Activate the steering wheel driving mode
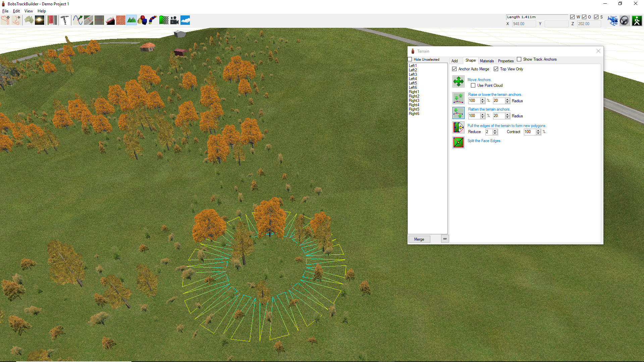Screen dimensions: 644x362 coord(624,20)
